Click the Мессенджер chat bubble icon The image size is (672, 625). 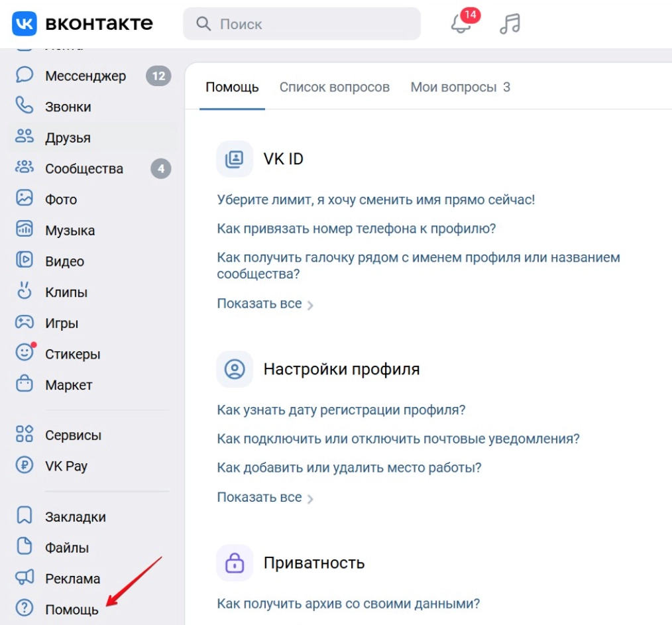(25, 75)
